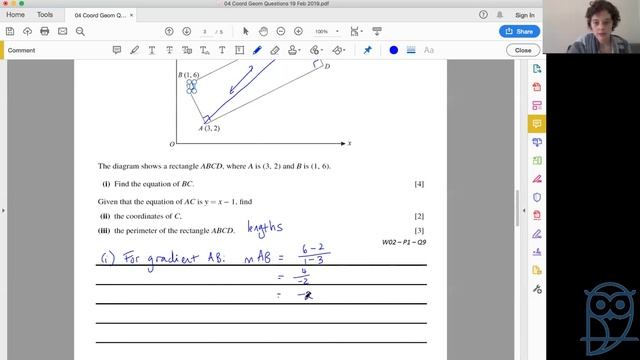This screenshot has height=360, width=640.
Task: Select the underline text tool
Action: (152, 50)
